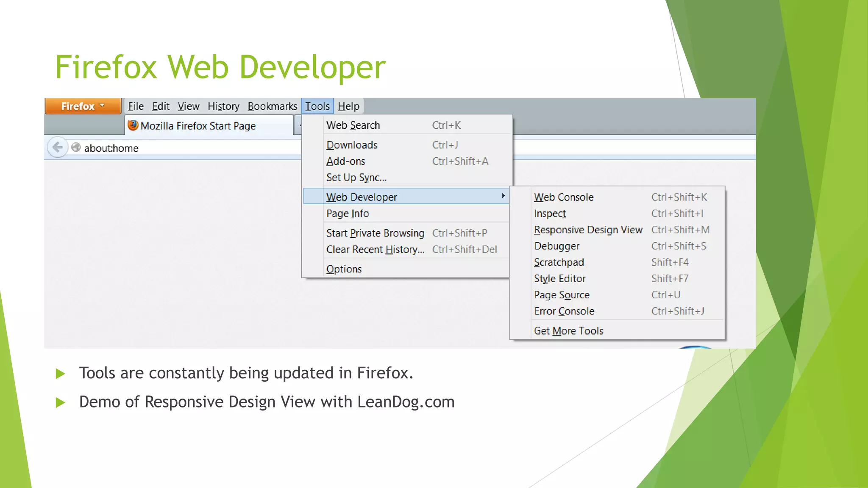The height and width of the screenshot is (488, 868).
Task: Open Options from Tools menu
Action: pyautogui.click(x=407, y=269)
